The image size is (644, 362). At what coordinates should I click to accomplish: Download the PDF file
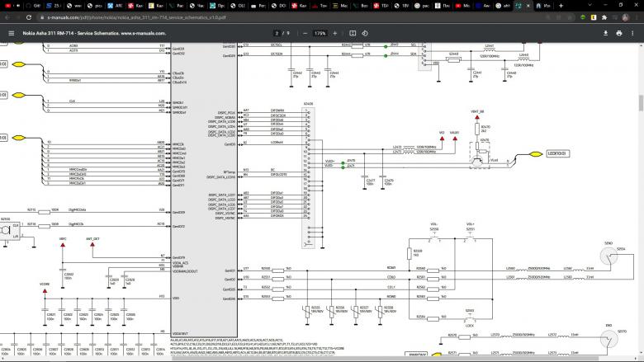coord(605,33)
